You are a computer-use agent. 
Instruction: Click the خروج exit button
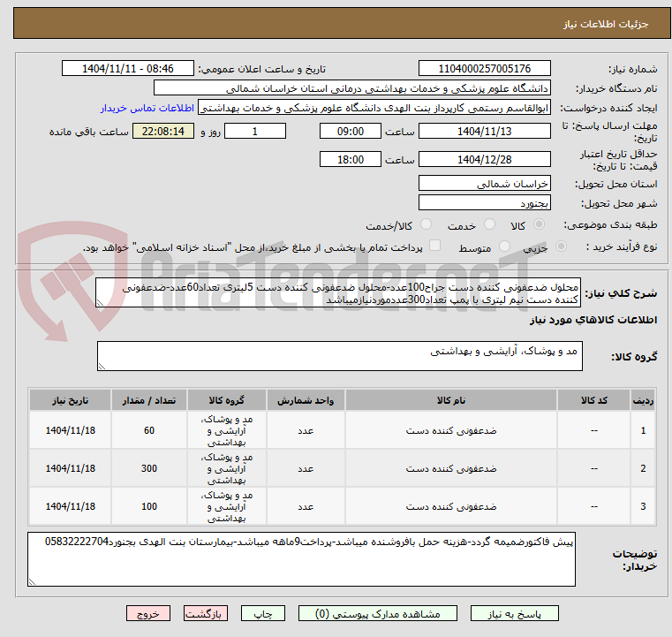click(147, 613)
